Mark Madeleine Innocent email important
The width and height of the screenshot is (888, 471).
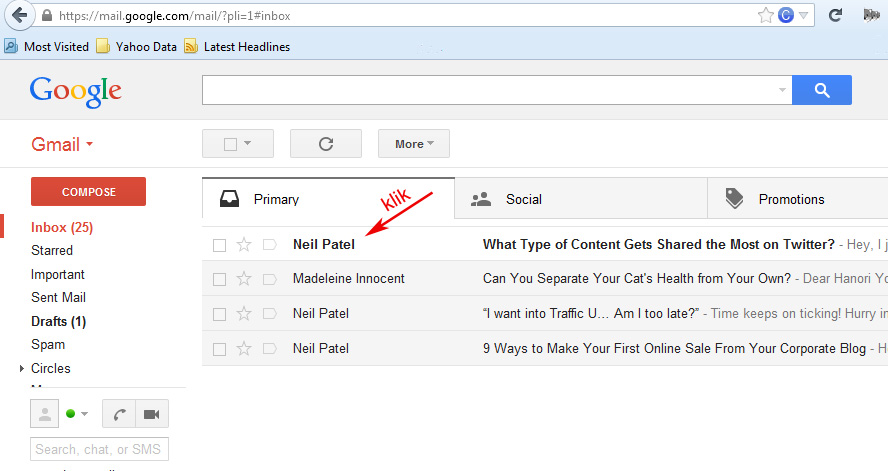point(270,279)
